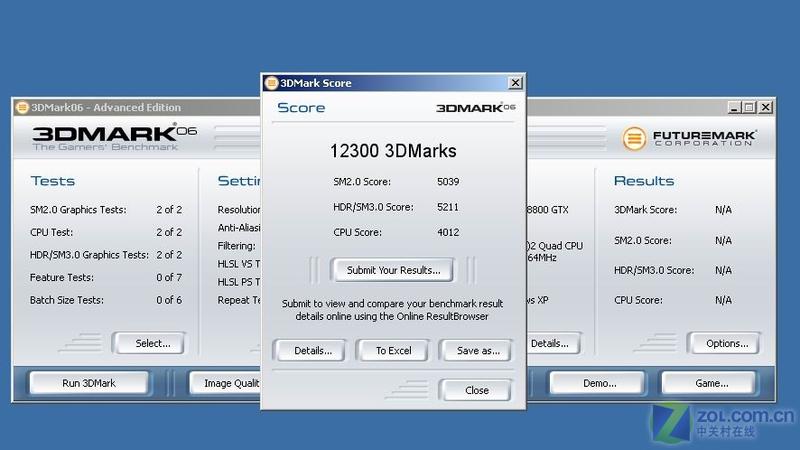Click the Save as button
Viewport: 800px width, 450px height.
(x=478, y=351)
